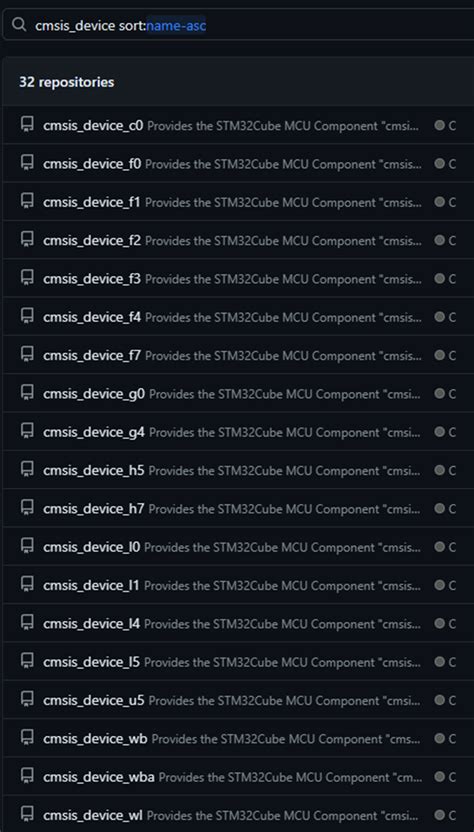Click the repo icon beside cmsis_device_wba
The image size is (474, 832).
tap(27, 776)
